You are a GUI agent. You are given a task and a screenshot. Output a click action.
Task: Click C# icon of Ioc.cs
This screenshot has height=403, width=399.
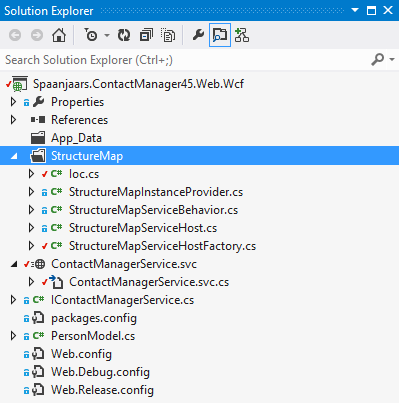(56, 174)
